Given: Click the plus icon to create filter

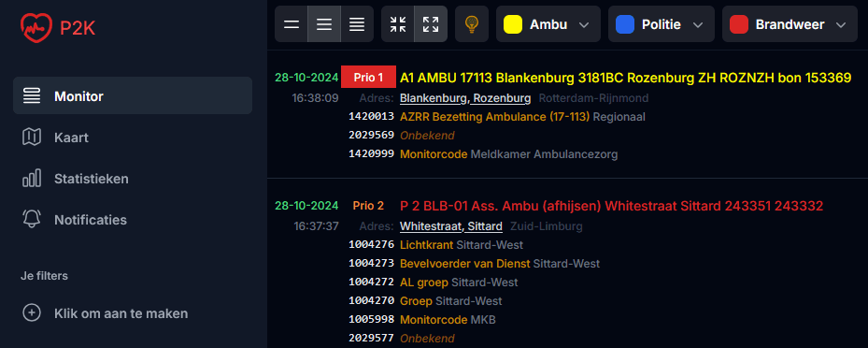Looking at the screenshot, I should coord(32,313).
